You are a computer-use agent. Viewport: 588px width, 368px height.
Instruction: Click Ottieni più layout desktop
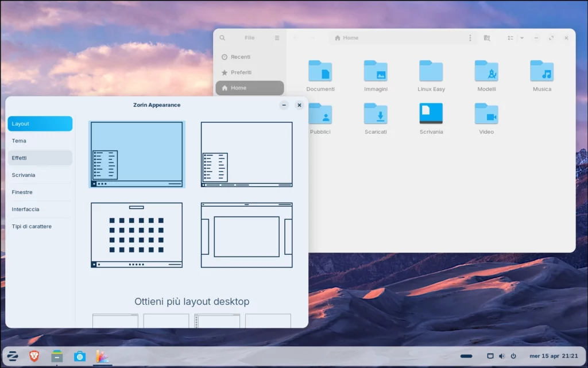pyautogui.click(x=192, y=301)
